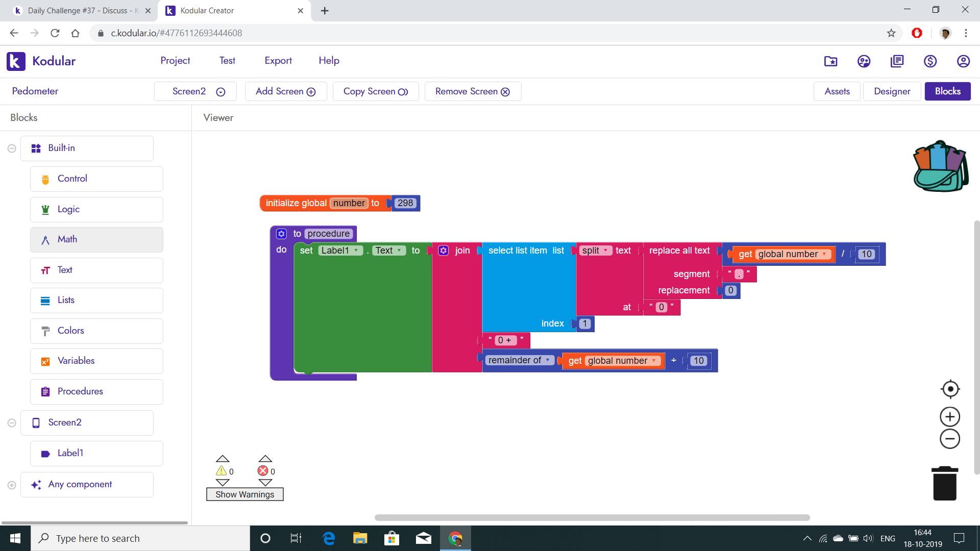This screenshot has width=980, height=551.
Task: Open the palette theme icon in the header
Action: coord(864,61)
